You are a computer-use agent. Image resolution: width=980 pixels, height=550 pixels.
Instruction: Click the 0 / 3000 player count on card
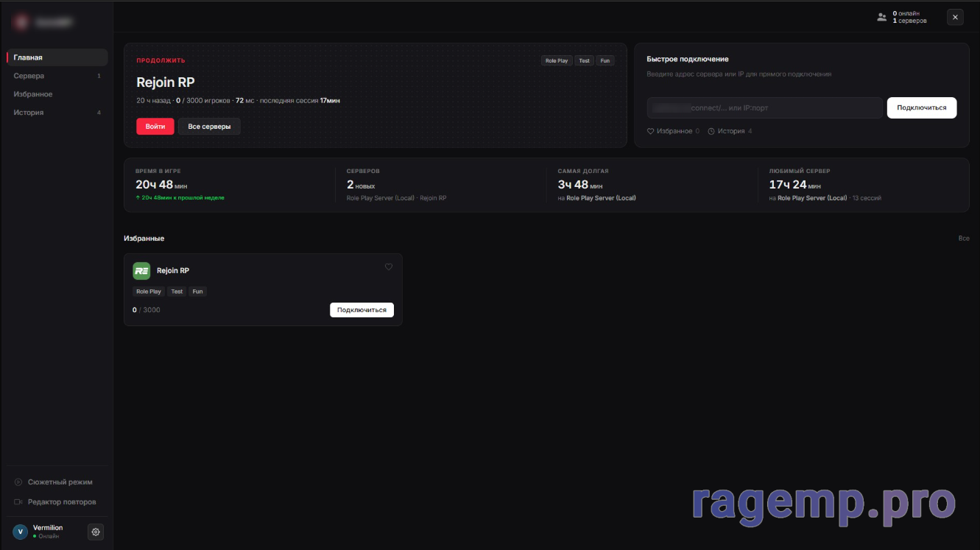[146, 310]
